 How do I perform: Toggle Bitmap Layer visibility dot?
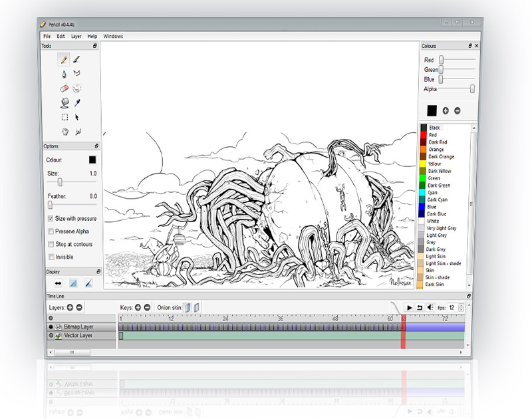[51, 327]
